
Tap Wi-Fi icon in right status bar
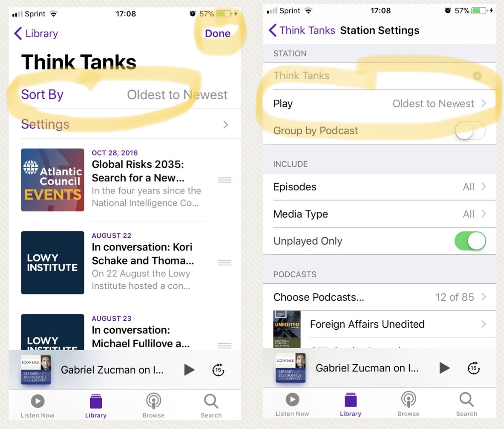click(x=308, y=11)
